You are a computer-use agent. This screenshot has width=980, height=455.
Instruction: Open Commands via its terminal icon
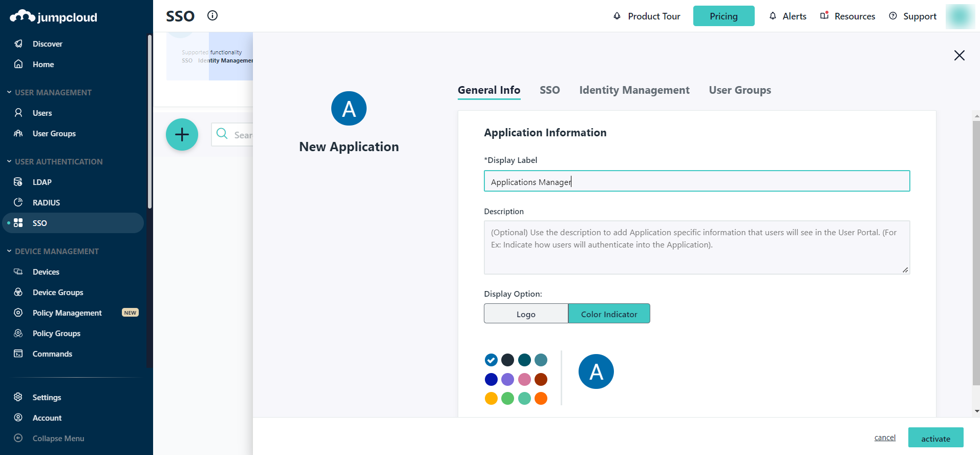[x=18, y=354]
